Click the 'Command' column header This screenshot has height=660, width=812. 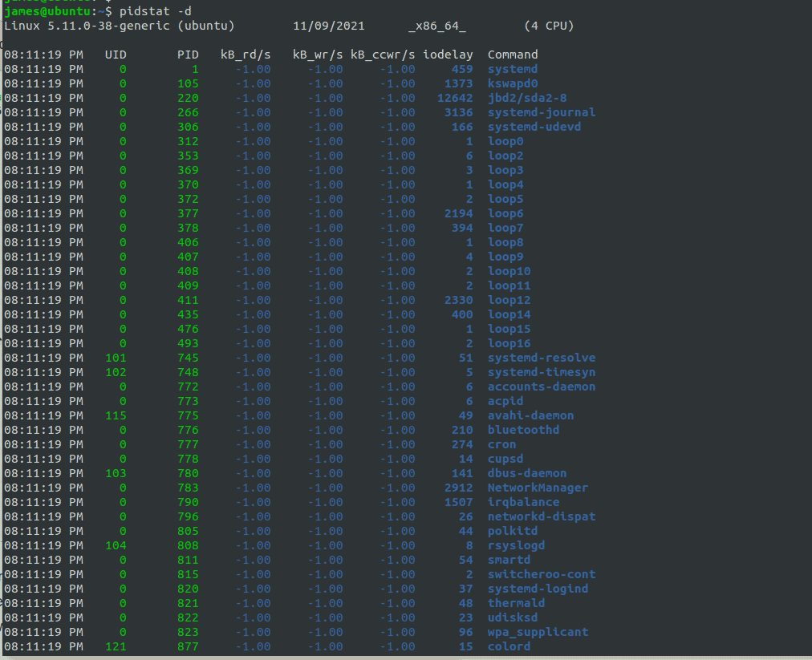pos(513,55)
